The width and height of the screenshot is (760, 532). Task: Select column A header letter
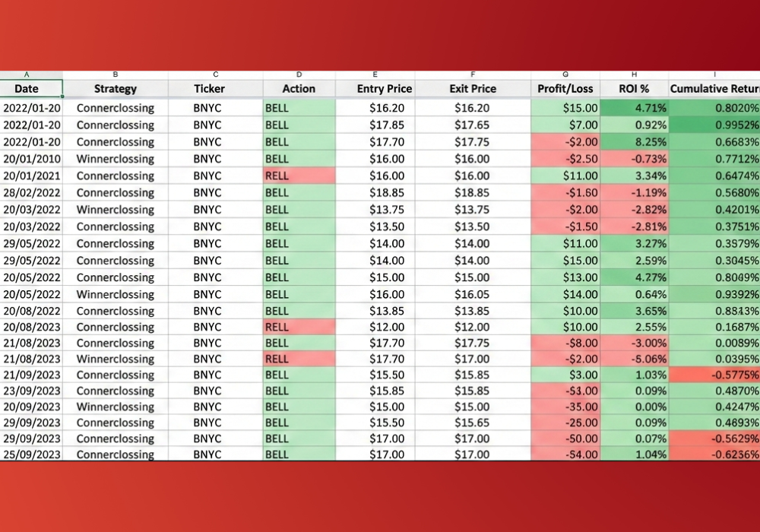[27, 74]
